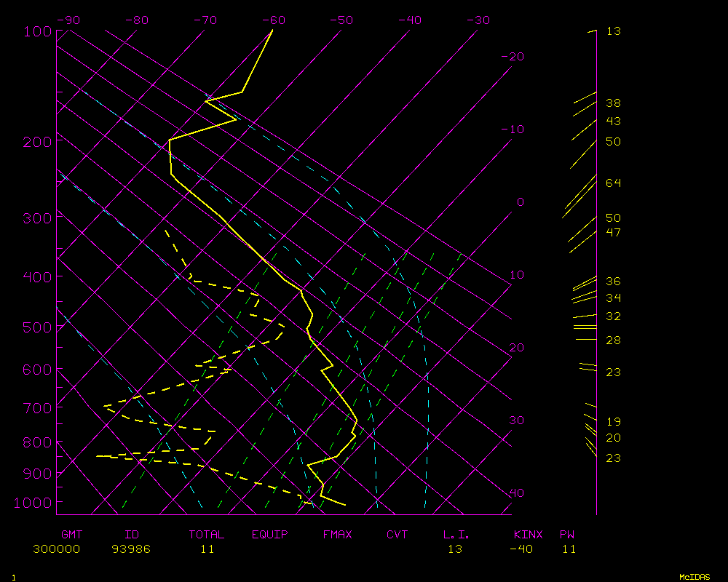Click the station ID number 93986

(131, 549)
